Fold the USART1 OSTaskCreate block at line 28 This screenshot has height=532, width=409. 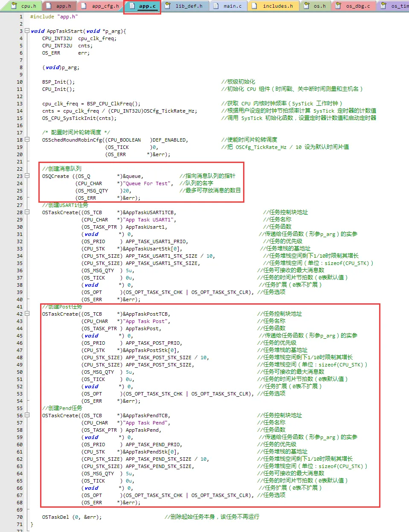(27, 212)
